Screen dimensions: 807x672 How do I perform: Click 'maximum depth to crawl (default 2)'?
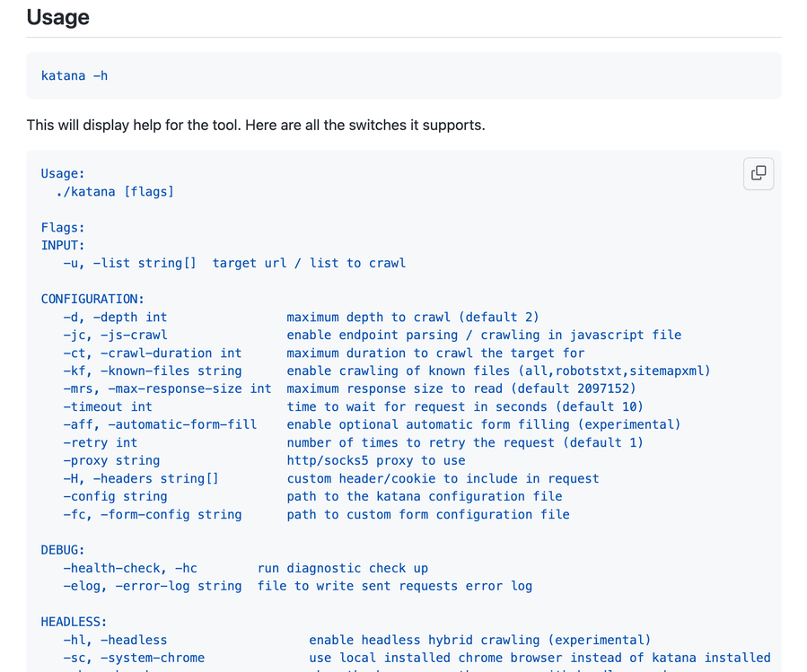pyautogui.click(x=413, y=317)
